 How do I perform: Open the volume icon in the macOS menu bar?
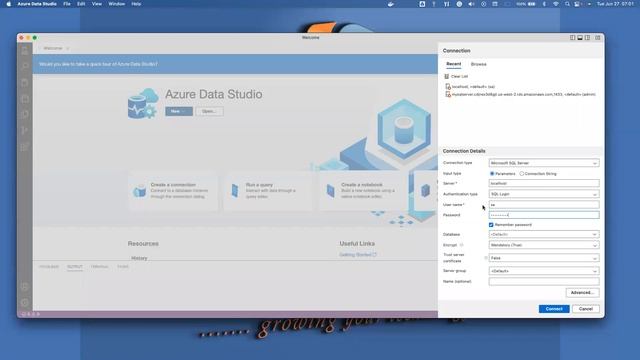click(471, 4)
